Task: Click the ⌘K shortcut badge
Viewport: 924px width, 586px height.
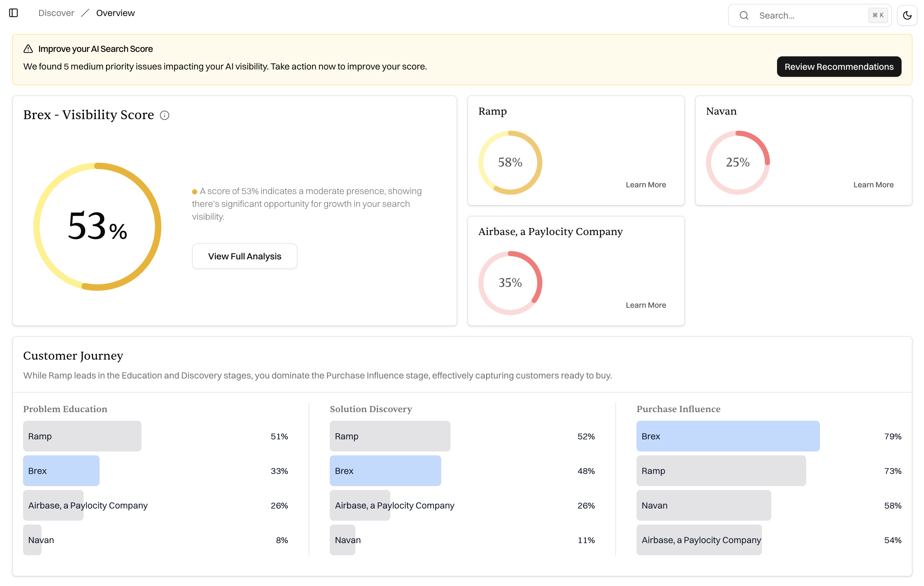Action: [x=878, y=15]
